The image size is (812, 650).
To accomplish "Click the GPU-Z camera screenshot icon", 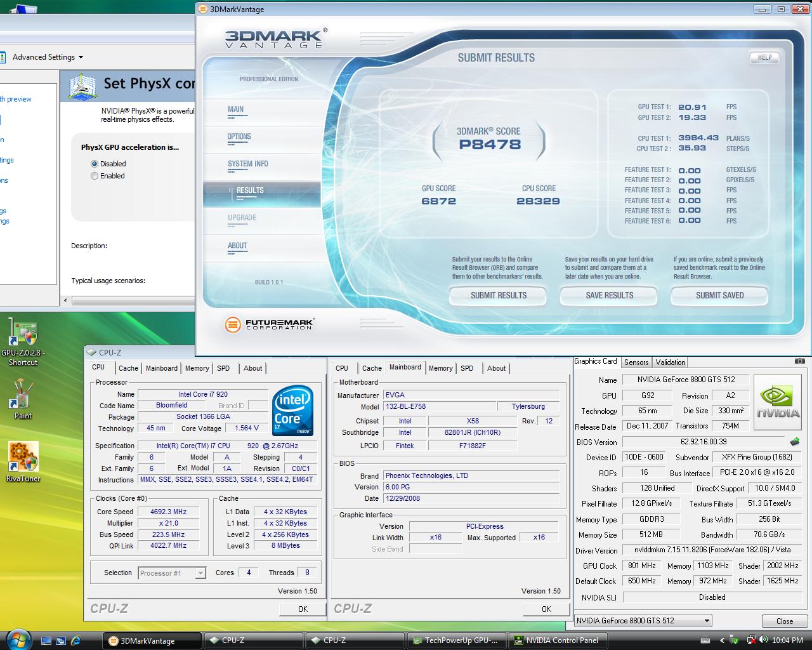I will 800,361.
